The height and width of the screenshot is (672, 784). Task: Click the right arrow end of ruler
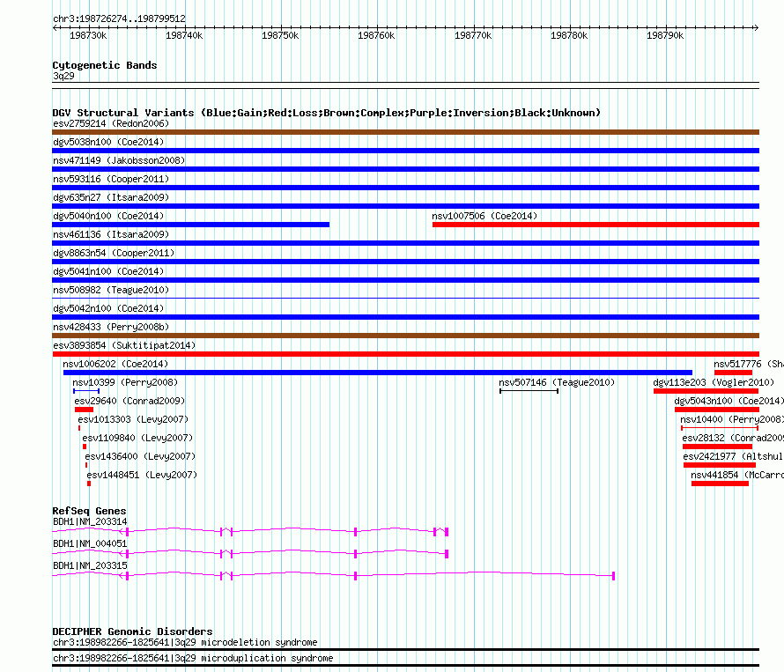[756, 28]
